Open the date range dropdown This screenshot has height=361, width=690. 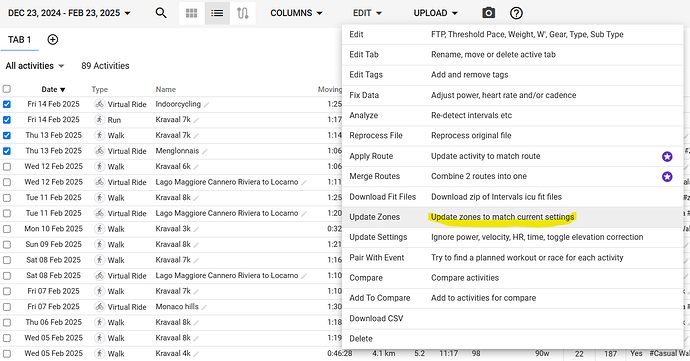[69, 13]
